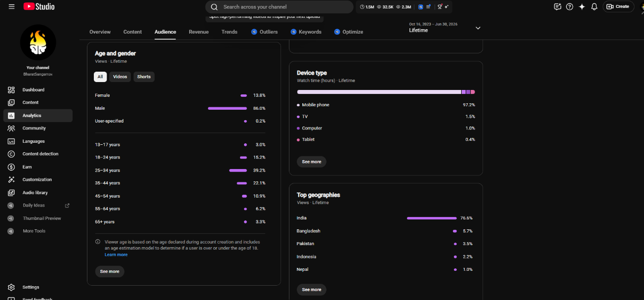Expand See more under Device type
The width and height of the screenshot is (644, 300).
(312, 162)
